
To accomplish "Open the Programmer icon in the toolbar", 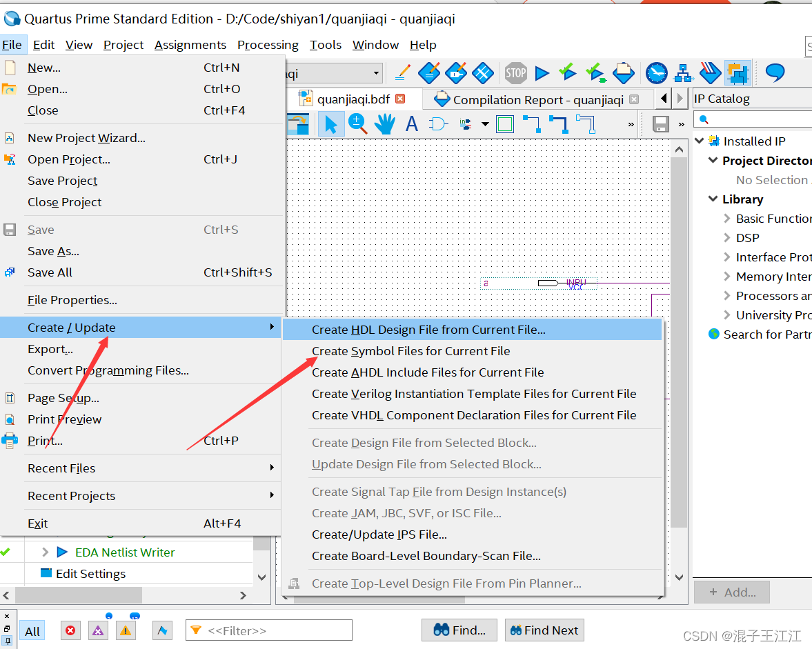I will 710,73.
